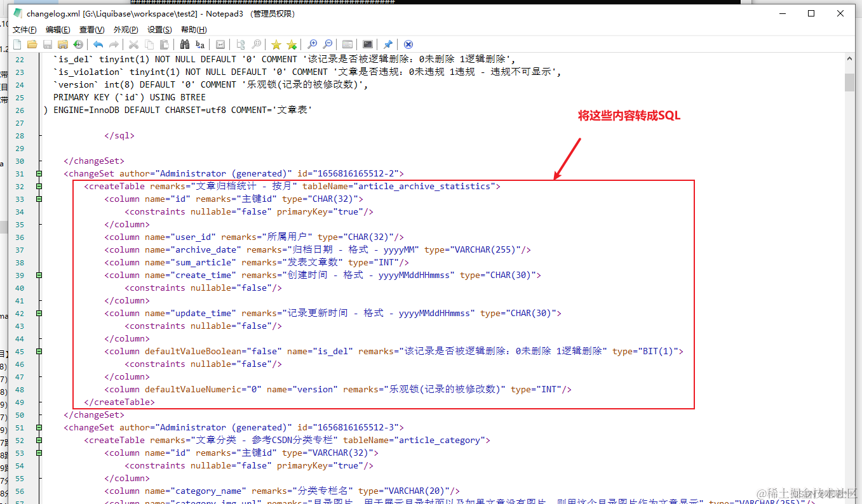Click the defaultValueNumeric="0" attribute on line 48
Image resolution: width=862 pixels, height=504 pixels.
click(x=203, y=389)
